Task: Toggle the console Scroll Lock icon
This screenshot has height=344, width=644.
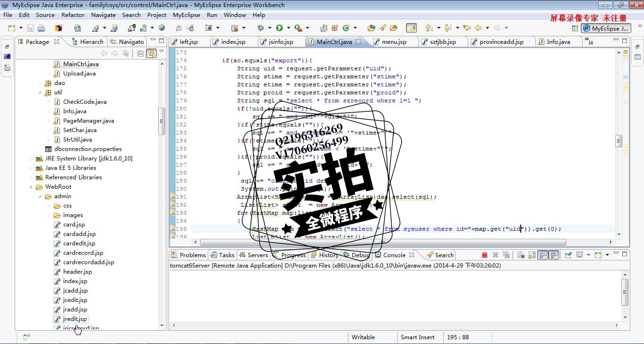Action: pos(532,255)
